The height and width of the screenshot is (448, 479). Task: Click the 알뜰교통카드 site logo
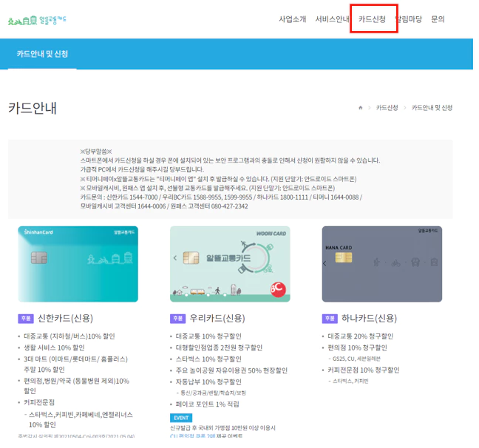37,20
